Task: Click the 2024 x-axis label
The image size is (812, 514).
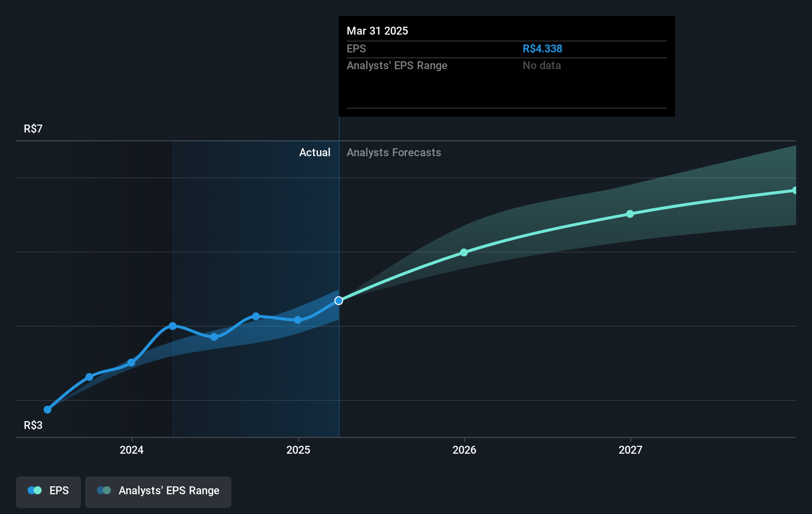Action: click(x=132, y=450)
